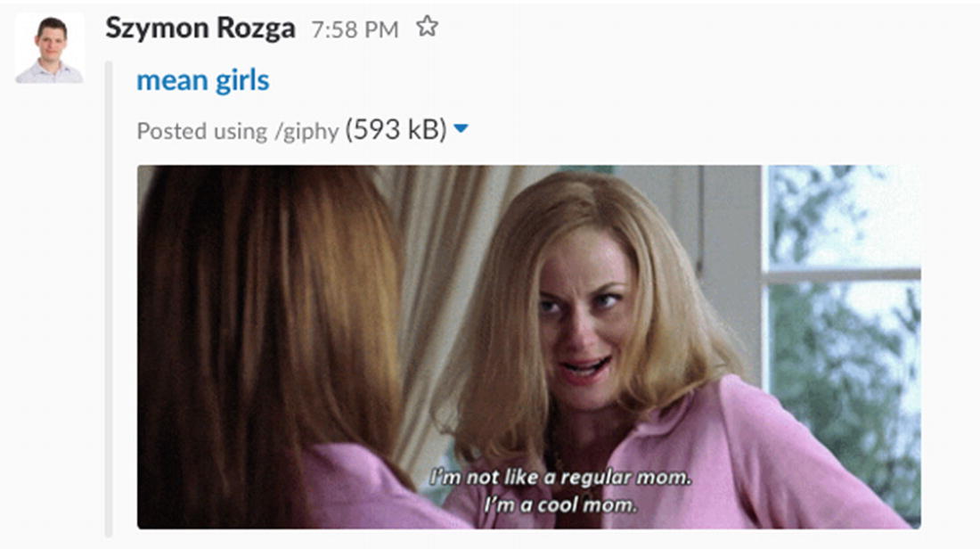Image resolution: width=980 pixels, height=549 pixels.
Task: Open the 'mean girls' link
Action: pos(203,80)
